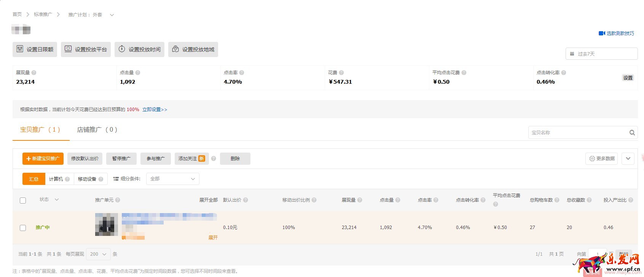Click the orange 新建宝贝推广 button

pos(43,159)
